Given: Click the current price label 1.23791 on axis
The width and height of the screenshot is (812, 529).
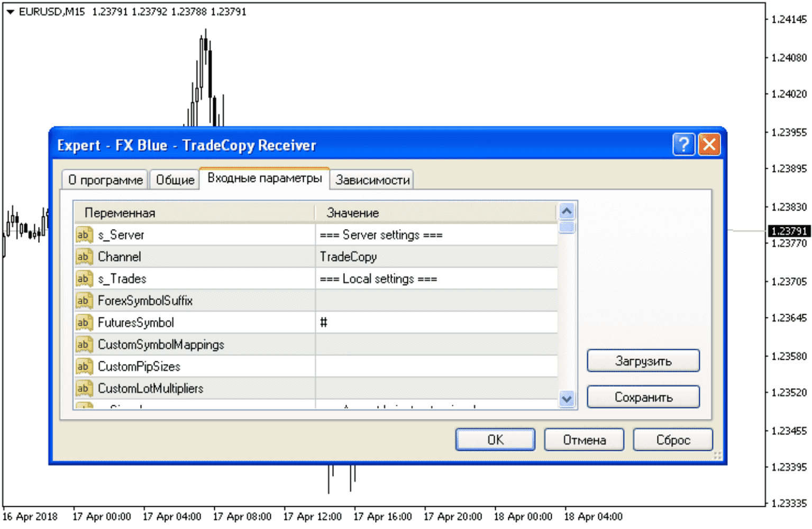Looking at the screenshot, I should (x=788, y=231).
